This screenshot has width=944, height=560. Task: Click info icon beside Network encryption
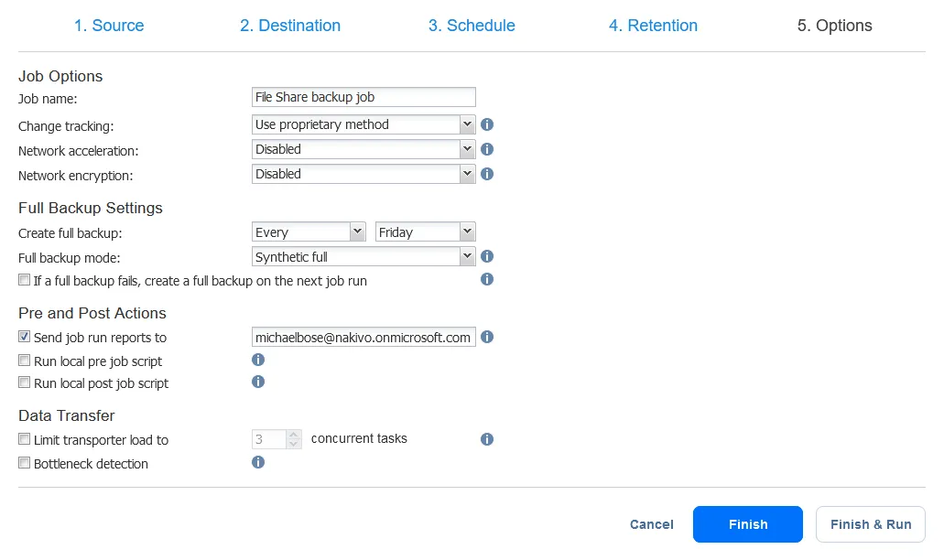487,174
